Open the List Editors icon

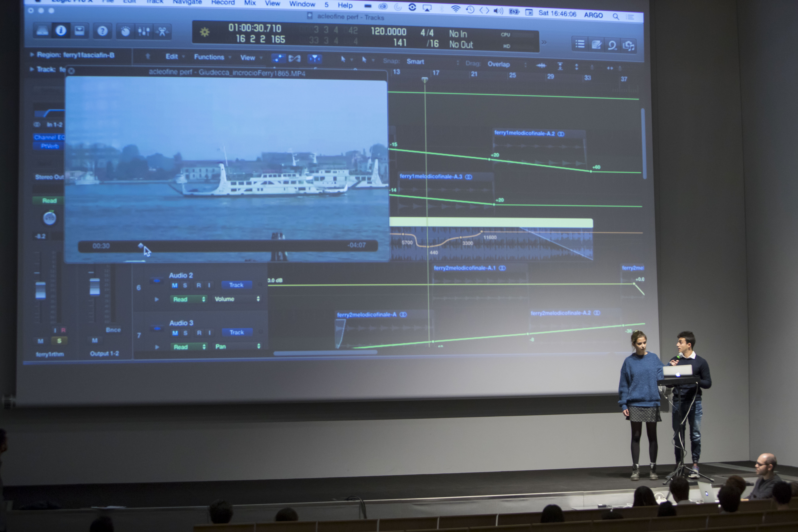coord(580,44)
